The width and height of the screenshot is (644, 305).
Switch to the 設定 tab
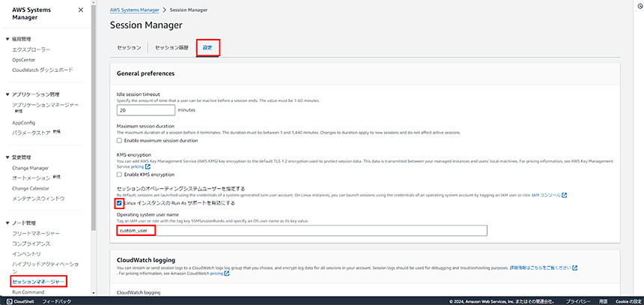208,48
